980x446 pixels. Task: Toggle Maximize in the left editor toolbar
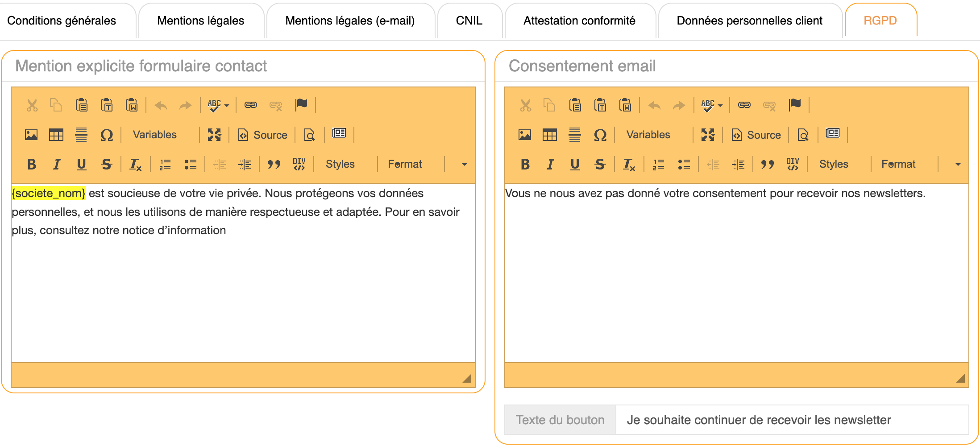tap(215, 135)
